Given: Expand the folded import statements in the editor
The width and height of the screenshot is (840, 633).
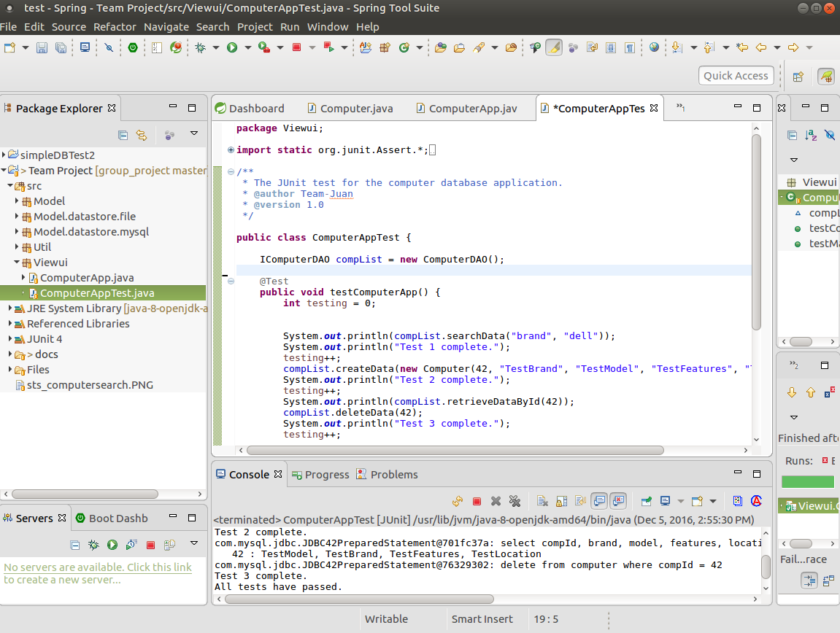Looking at the screenshot, I should coord(231,150).
